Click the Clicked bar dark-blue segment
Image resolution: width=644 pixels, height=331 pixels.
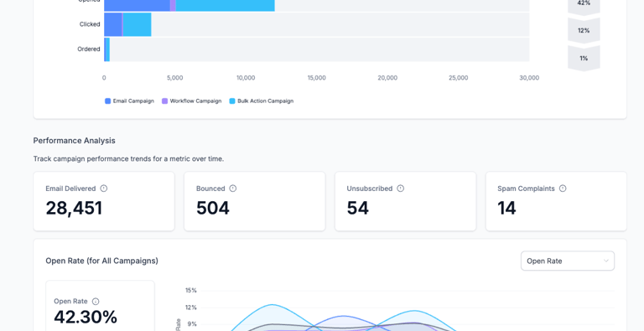click(113, 24)
